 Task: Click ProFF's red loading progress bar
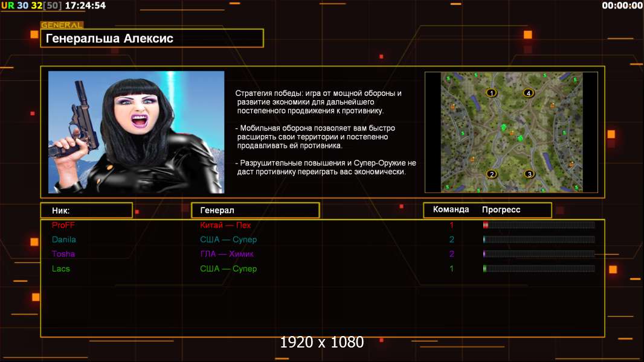click(x=538, y=225)
